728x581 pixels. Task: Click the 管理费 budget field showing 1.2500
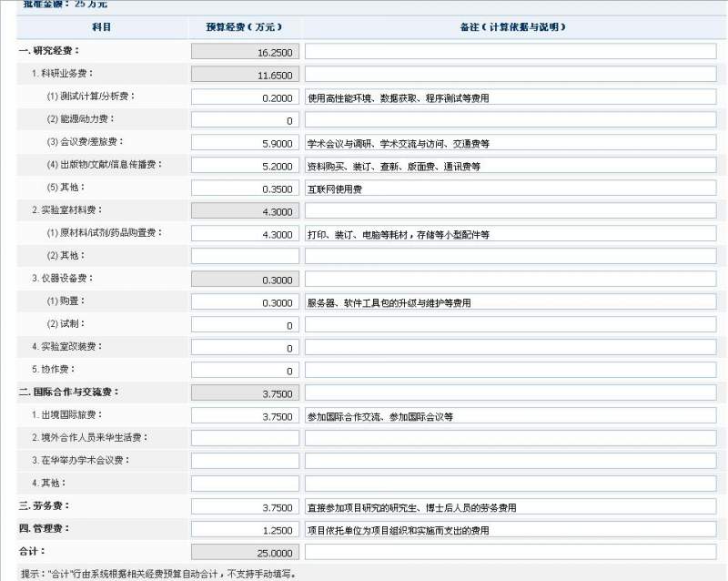(245, 530)
